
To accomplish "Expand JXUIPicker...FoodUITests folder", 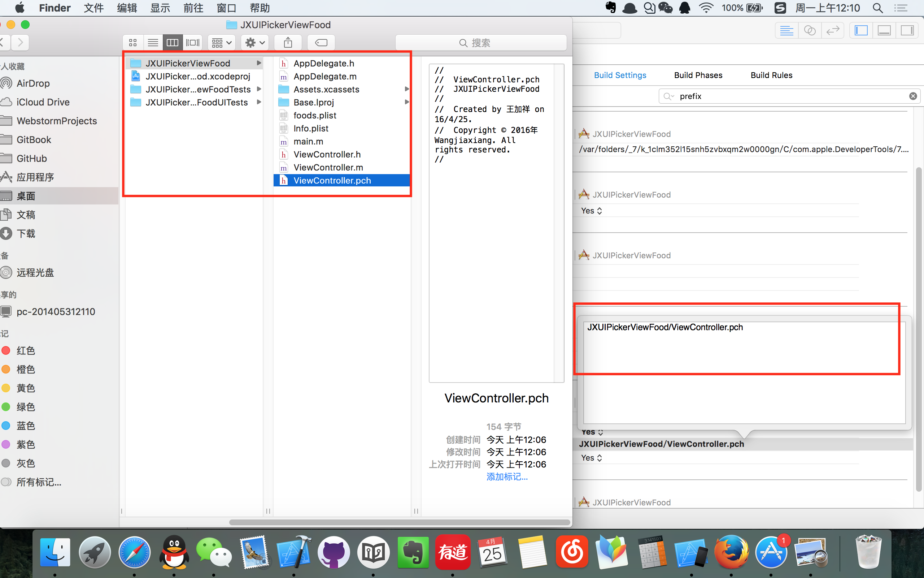I will point(259,102).
